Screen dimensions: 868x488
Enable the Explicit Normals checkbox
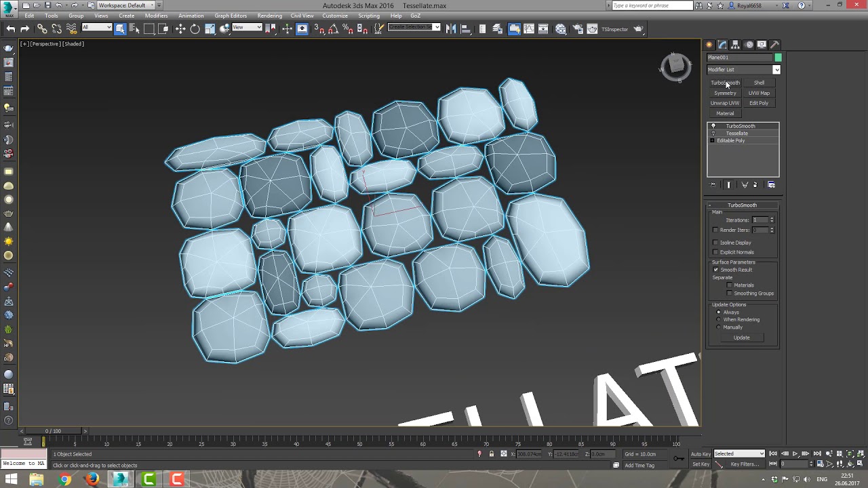pyautogui.click(x=715, y=252)
